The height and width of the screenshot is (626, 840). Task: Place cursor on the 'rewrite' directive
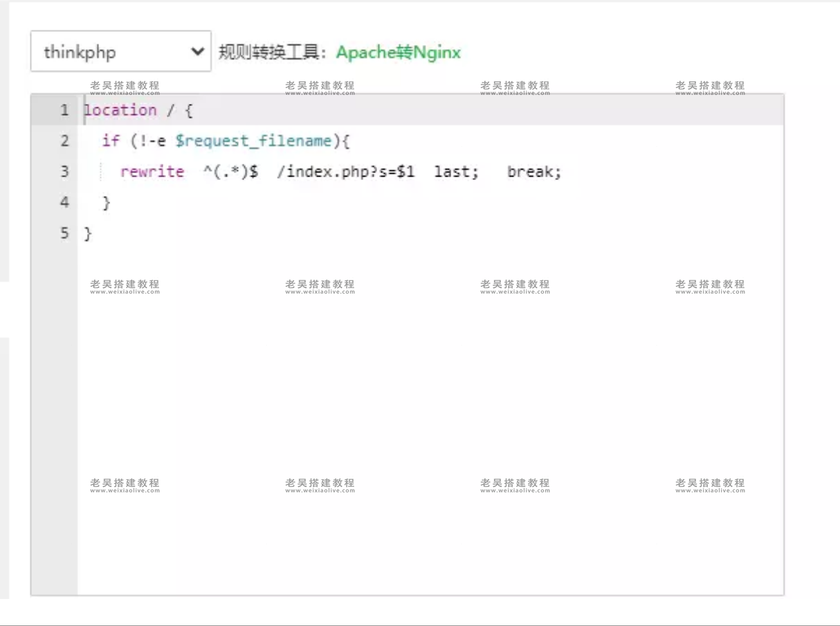(152, 172)
